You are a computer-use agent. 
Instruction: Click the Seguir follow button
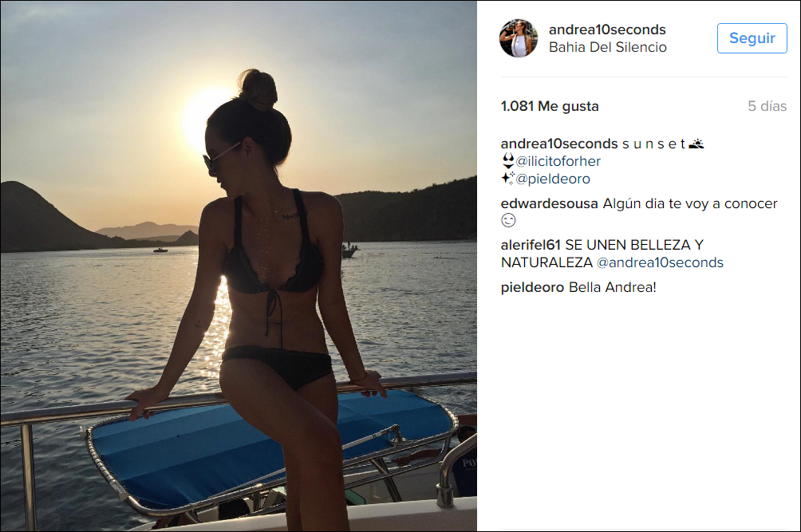pyautogui.click(x=752, y=38)
